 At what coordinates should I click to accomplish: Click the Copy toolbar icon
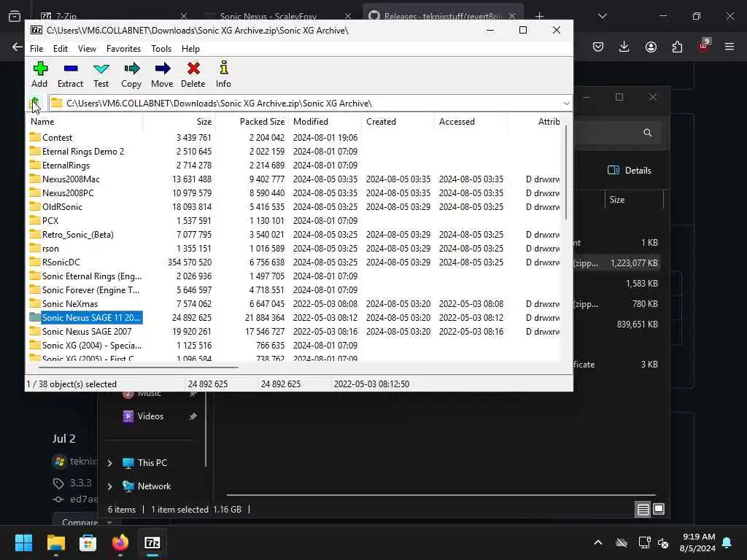(131, 74)
